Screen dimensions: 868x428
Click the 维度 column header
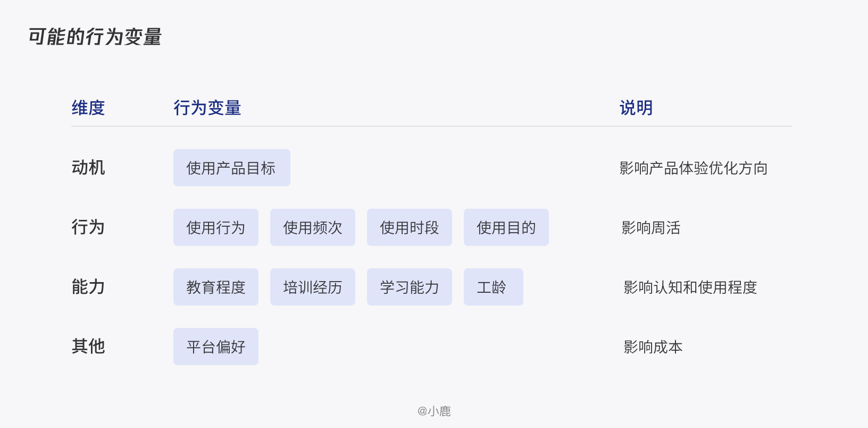click(x=88, y=108)
